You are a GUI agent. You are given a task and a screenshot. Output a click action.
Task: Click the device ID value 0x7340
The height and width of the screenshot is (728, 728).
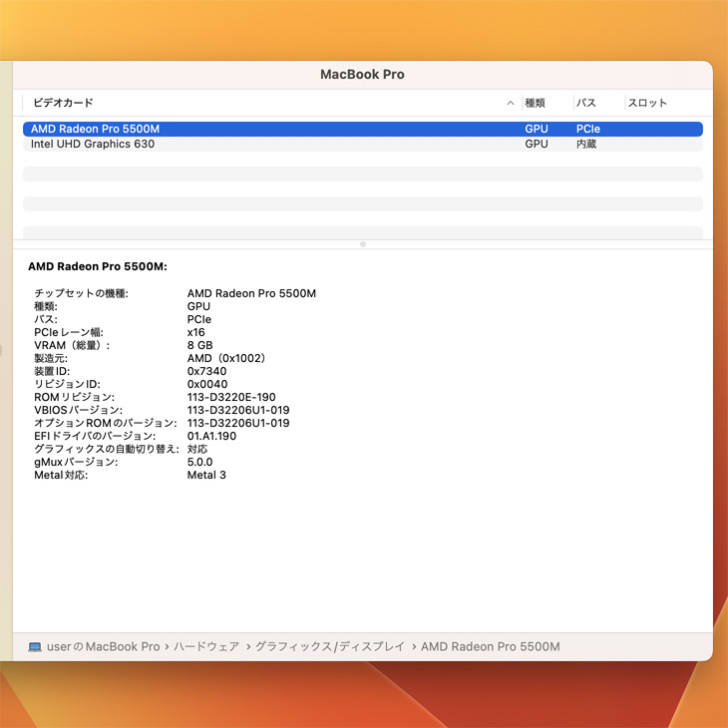point(207,371)
